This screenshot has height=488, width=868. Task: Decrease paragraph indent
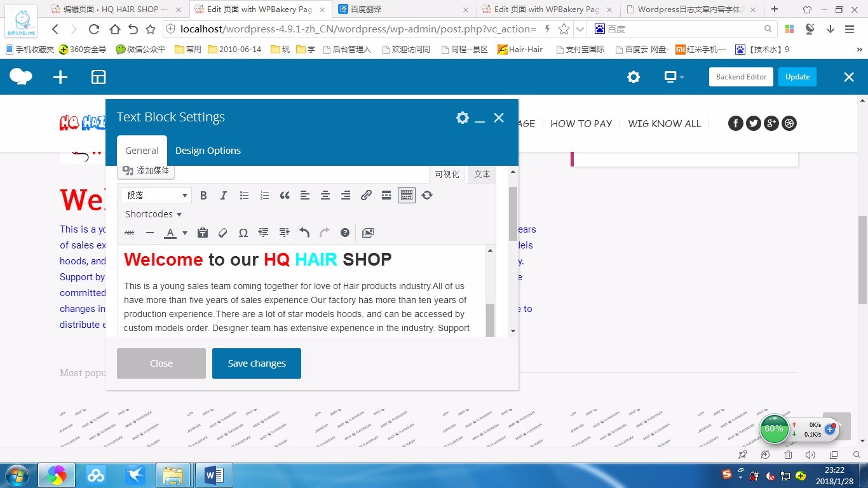click(x=264, y=233)
